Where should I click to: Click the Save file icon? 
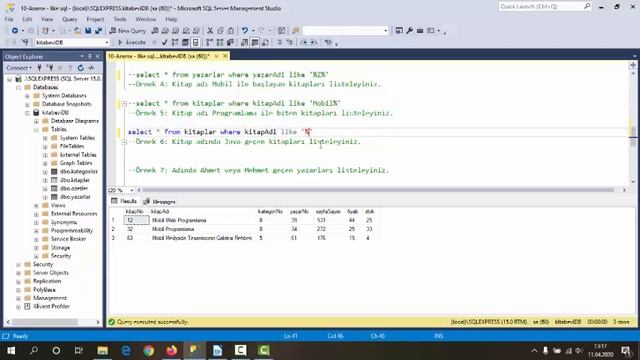(88, 31)
